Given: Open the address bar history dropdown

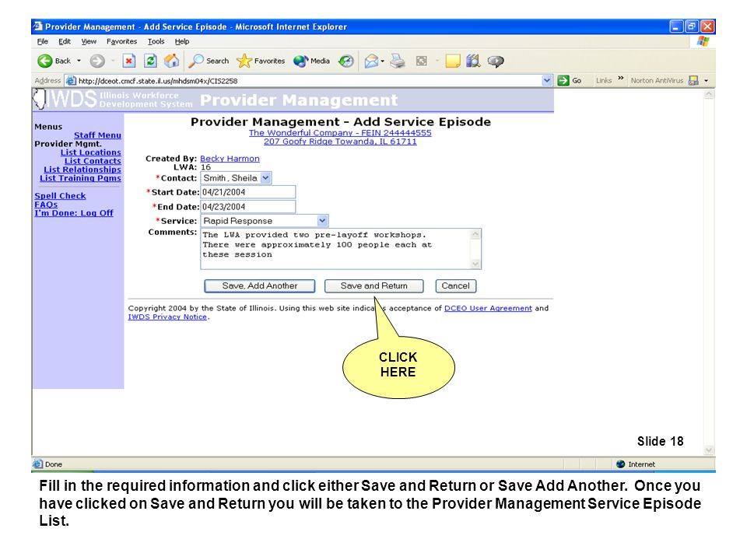Looking at the screenshot, I should (547, 80).
